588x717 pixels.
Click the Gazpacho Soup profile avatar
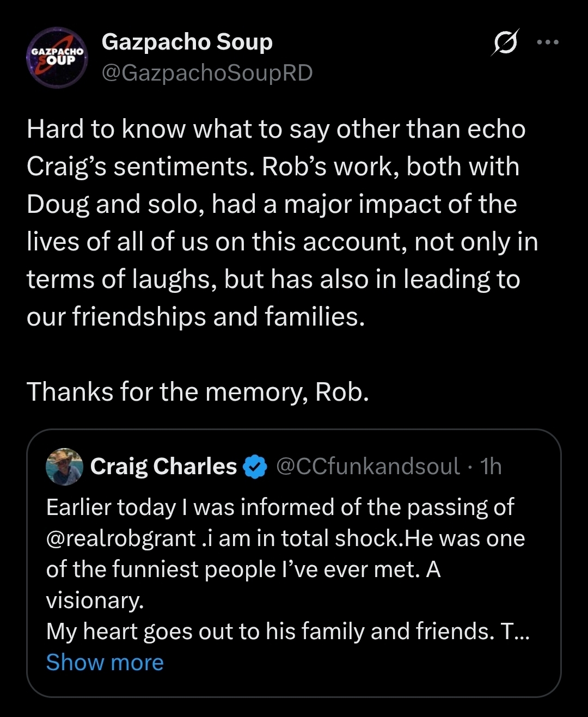[57, 57]
